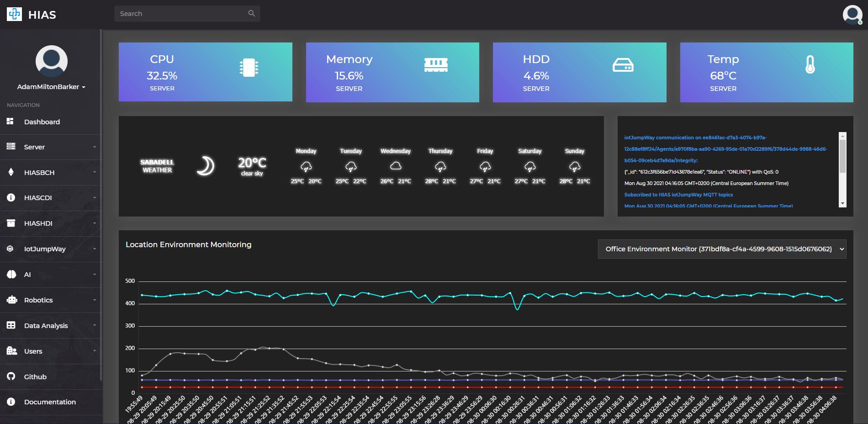Click the HIAS logo icon
Screen dimensions: 868x424
click(x=14, y=14)
